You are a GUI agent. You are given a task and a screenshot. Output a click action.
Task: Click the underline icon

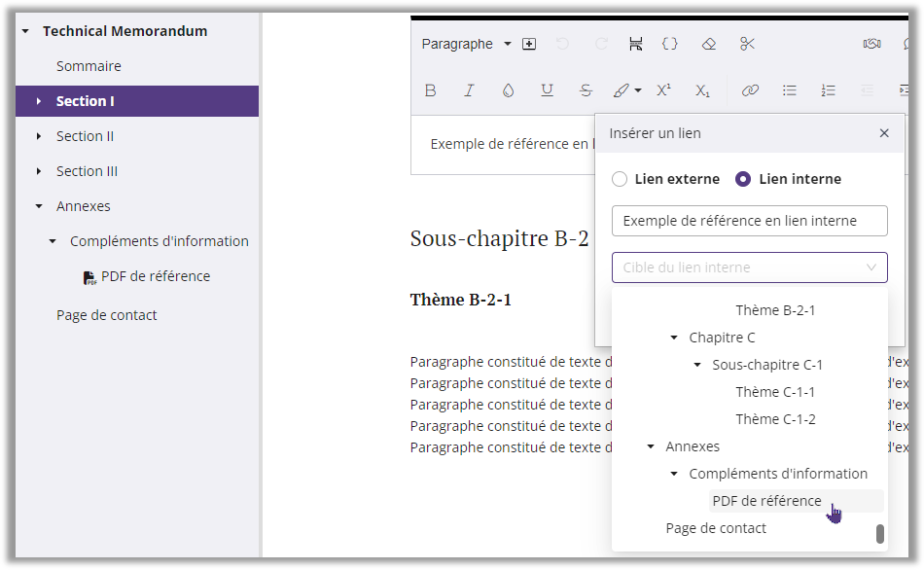tap(547, 90)
